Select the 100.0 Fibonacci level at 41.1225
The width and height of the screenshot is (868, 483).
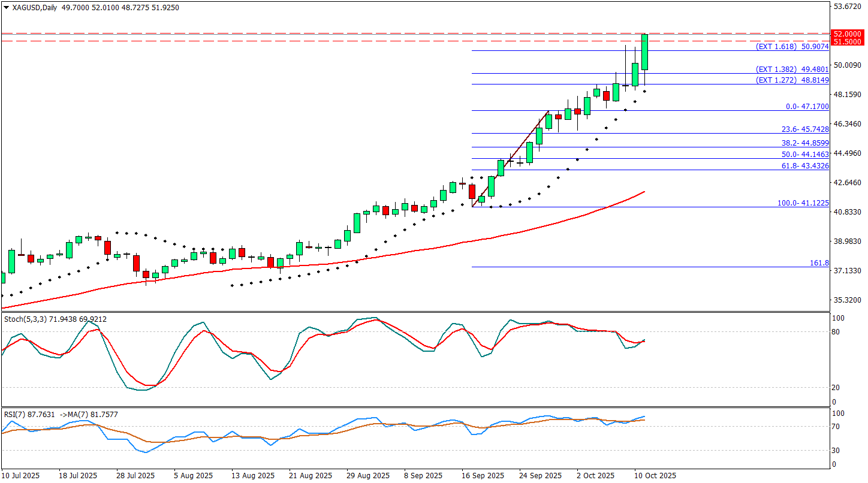click(803, 203)
